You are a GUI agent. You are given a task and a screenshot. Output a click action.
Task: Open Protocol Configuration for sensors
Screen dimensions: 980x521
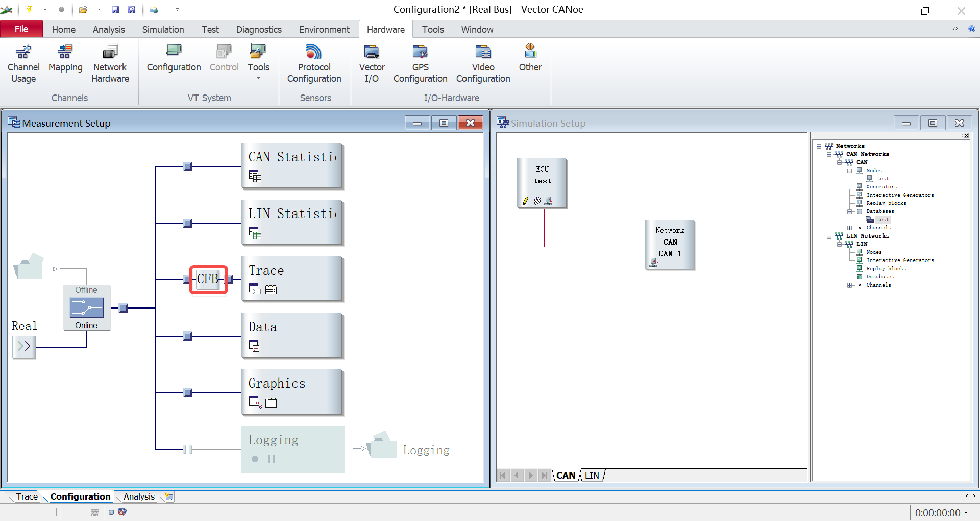(x=314, y=64)
